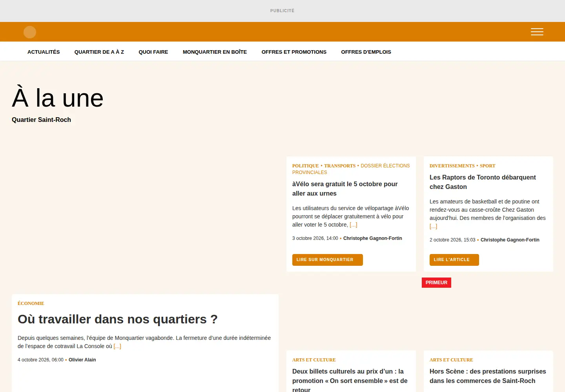Click the date 4 octobre 2026, 06:00

tap(40, 360)
